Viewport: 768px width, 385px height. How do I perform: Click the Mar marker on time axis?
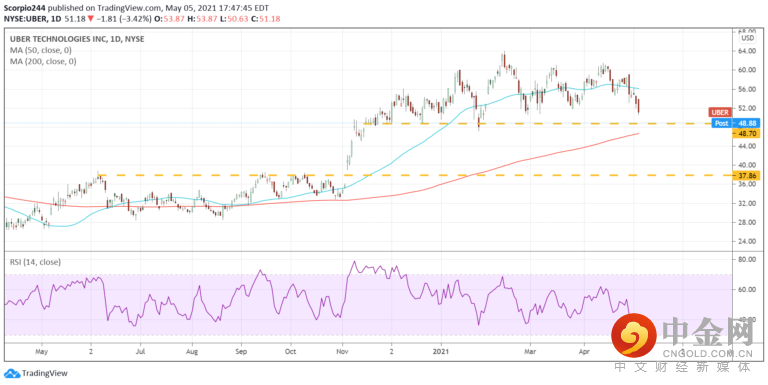click(x=529, y=351)
